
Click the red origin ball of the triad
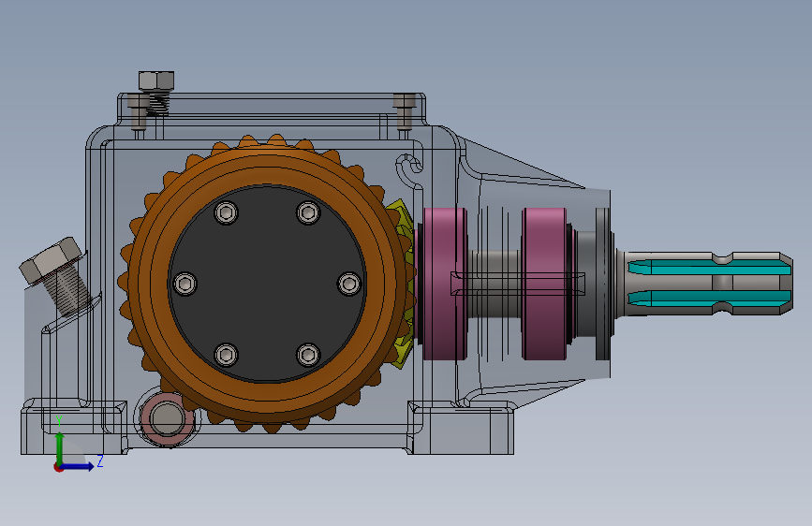(x=58, y=467)
